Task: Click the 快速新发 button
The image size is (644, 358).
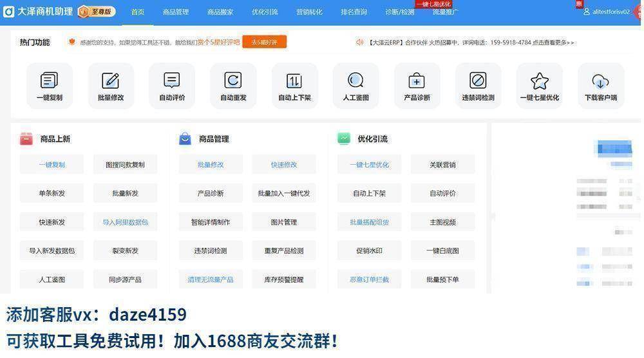Action: coord(52,222)
